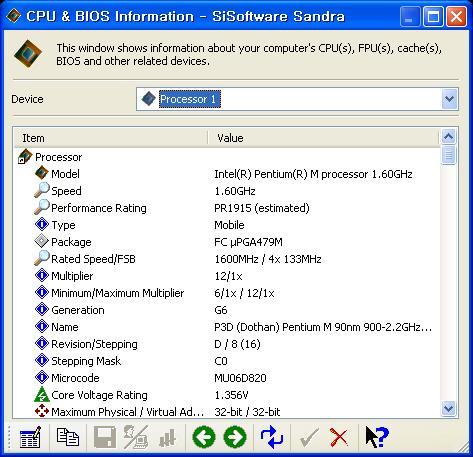
Task: Click the green back arrow button
Action: [x=204, y=437]
